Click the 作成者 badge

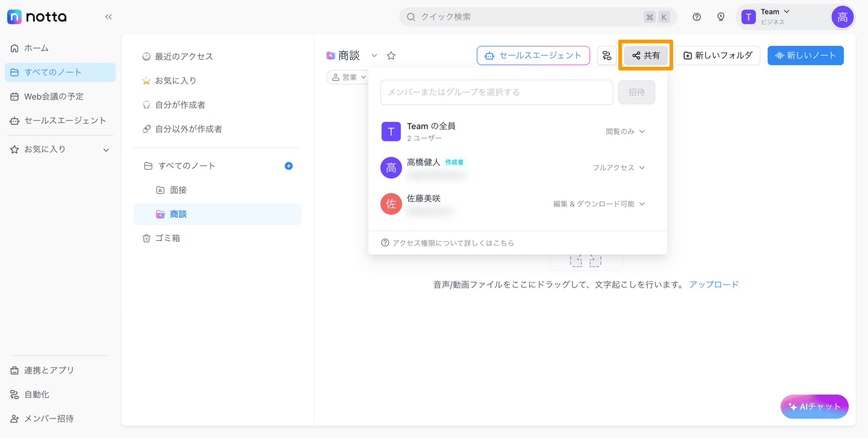tap(454, 162)
